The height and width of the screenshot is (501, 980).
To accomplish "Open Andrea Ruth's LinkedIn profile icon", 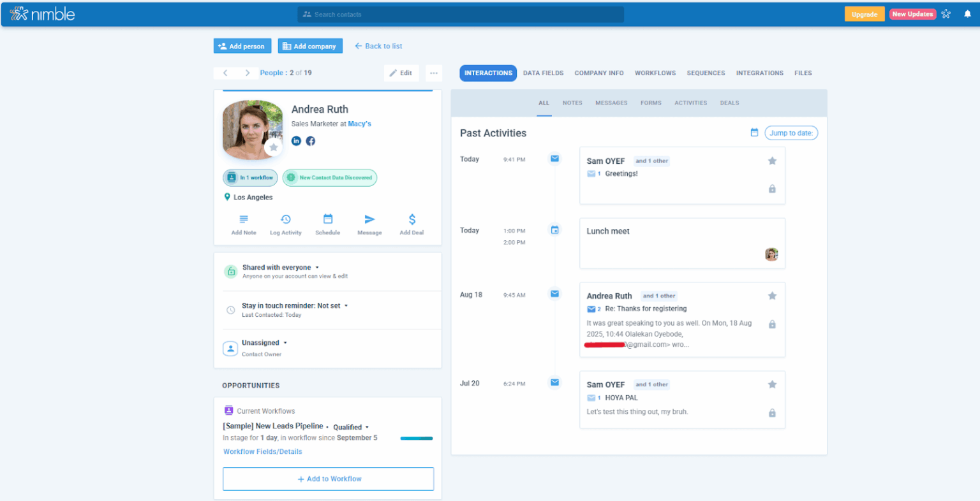I will pos(296,141).
